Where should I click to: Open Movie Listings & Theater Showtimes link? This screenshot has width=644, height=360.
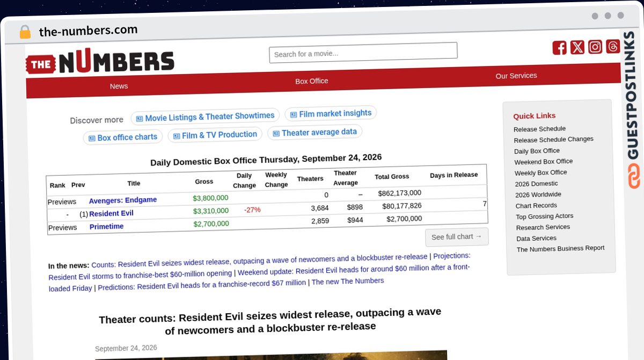pos(205,117)
